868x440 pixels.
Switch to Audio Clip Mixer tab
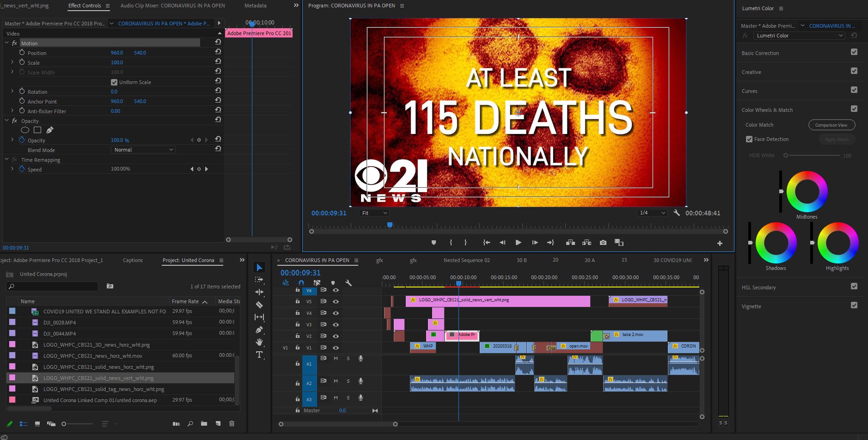click(172, 6)
